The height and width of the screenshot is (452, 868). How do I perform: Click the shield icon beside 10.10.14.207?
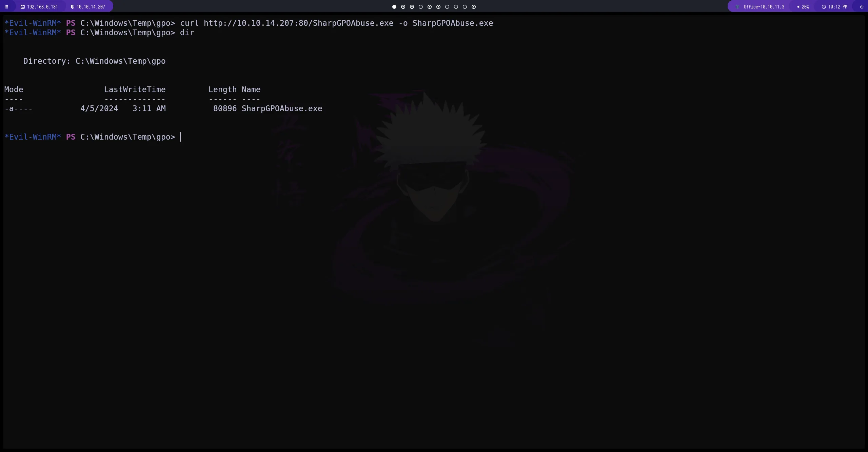tap(72, 7)
